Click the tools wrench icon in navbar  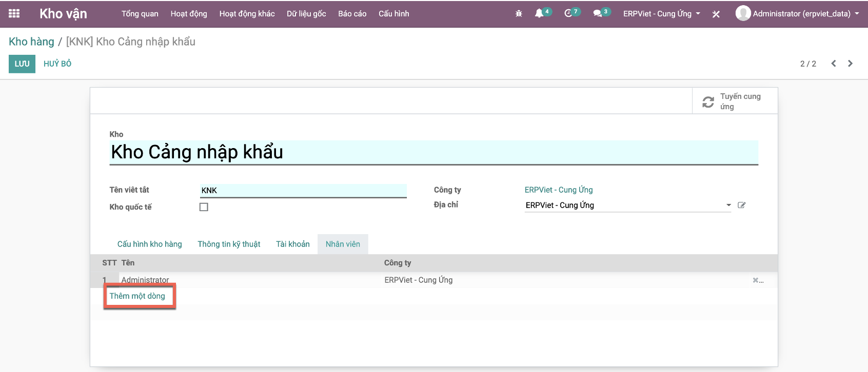[716, 14]
